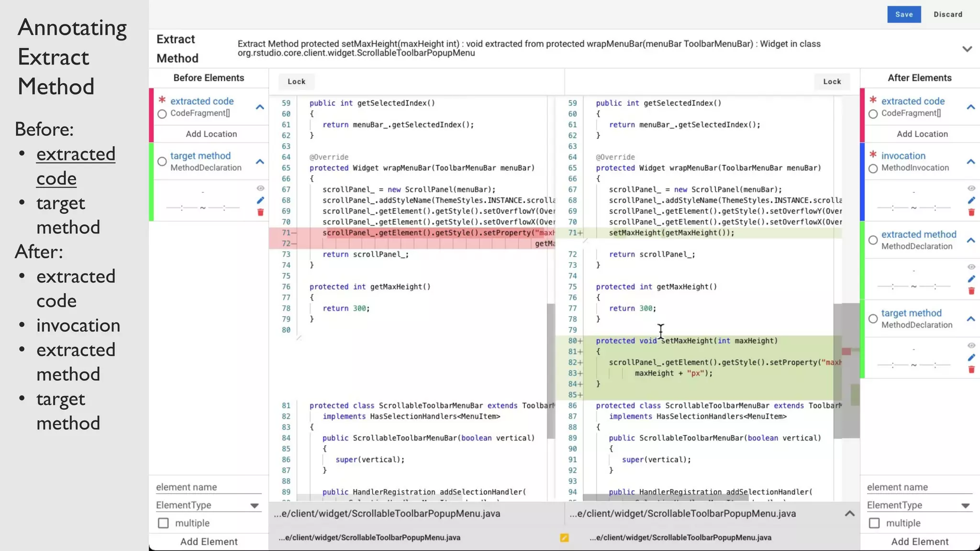Click setMaxHeight(int maxHeight) declaration line
980x551 pixels.
[687, 341]
